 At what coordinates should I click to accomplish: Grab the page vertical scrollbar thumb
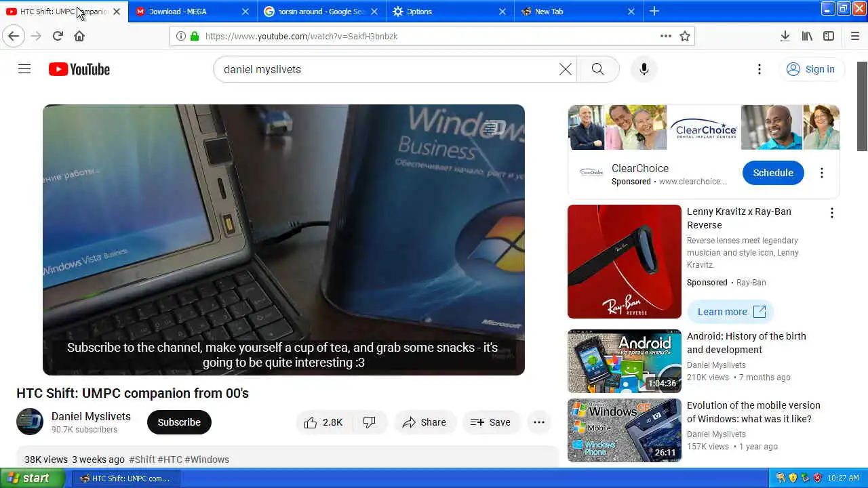[862, 106]
